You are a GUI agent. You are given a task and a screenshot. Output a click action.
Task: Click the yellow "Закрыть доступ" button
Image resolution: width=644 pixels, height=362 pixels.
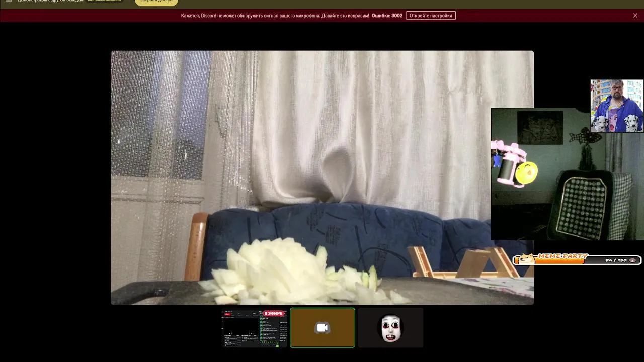coord(156,2)
